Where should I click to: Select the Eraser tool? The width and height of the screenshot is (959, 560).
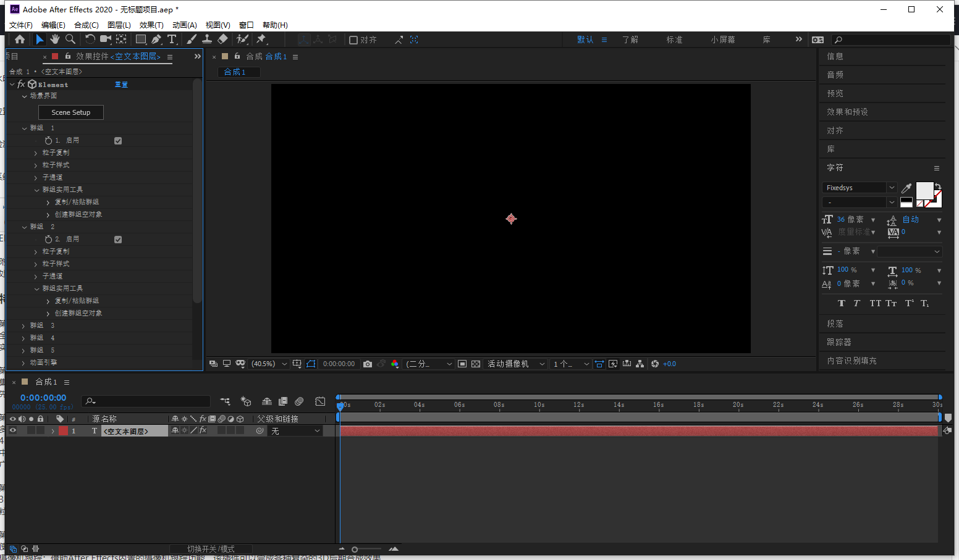coord(222,40)
